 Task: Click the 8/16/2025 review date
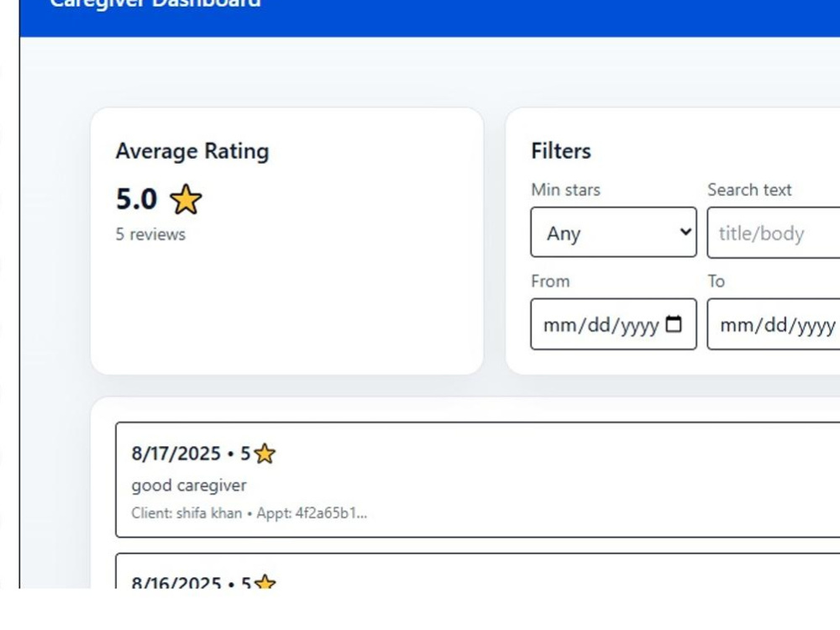[176, 582]
